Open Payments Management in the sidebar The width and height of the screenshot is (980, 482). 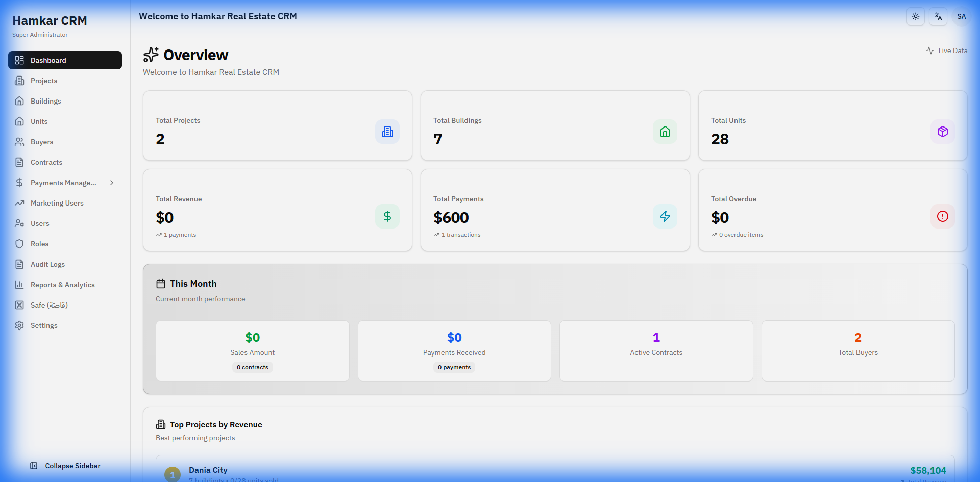coord(65,183)
